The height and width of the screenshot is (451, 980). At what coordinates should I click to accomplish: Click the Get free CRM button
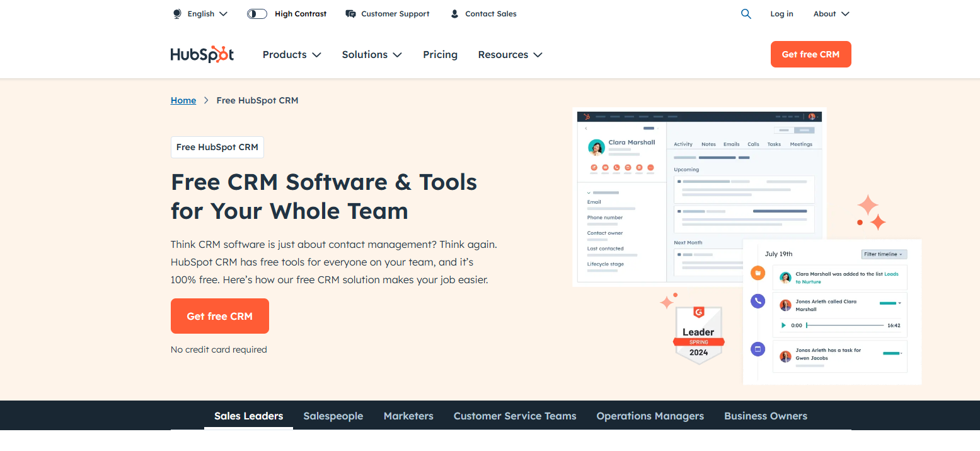[x=220, y=316]
